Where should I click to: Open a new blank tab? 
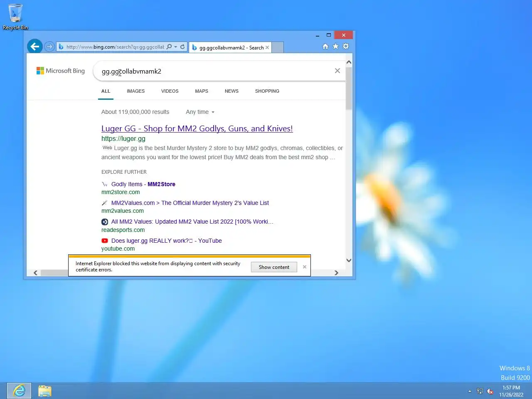click(x=278, y=47)
